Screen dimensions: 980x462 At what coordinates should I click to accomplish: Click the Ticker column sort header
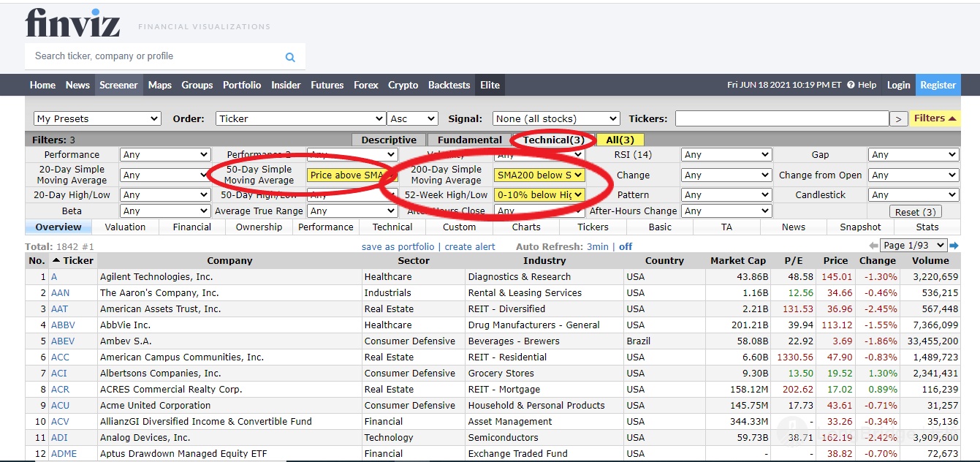click(x=73, y=260)
